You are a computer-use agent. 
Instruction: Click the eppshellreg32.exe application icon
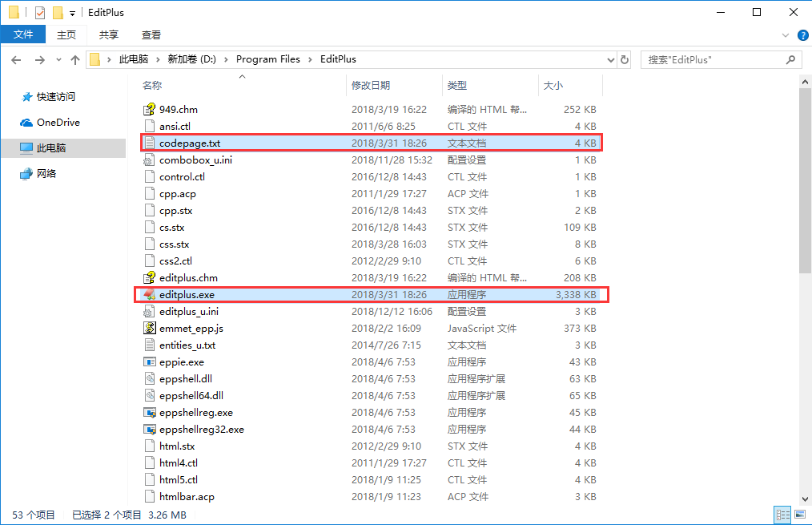coord(149,429)
